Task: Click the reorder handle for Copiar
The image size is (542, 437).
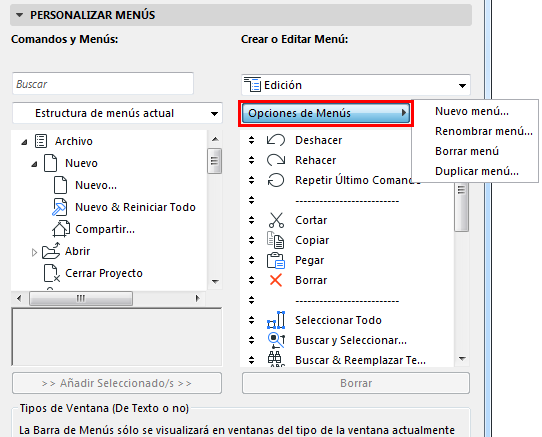Action: 251,240
